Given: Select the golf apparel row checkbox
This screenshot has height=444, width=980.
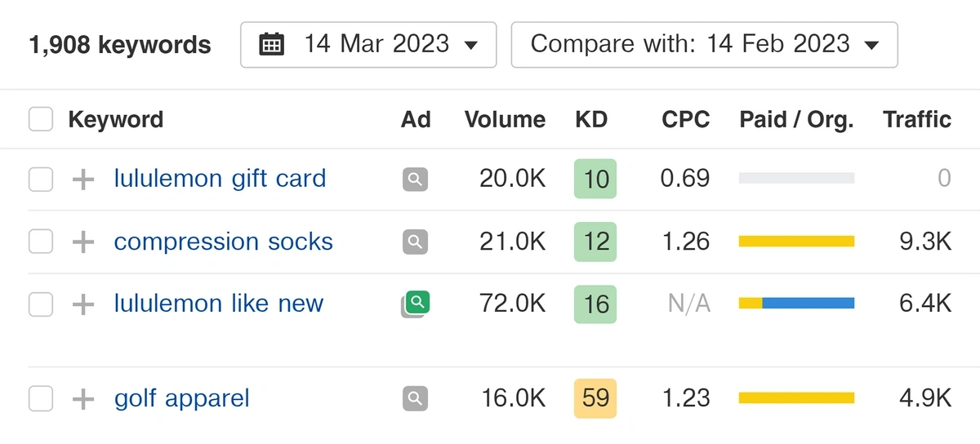Looking at the screenshot, I should coord(41,399).
